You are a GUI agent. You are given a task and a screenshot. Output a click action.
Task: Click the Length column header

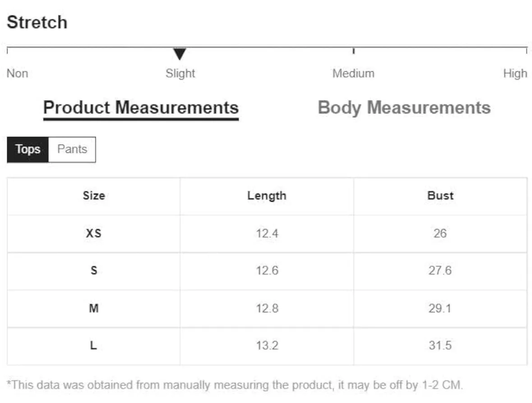267,196
